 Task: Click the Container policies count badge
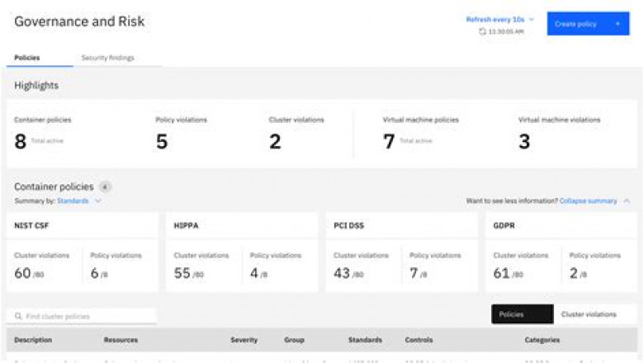105,187
